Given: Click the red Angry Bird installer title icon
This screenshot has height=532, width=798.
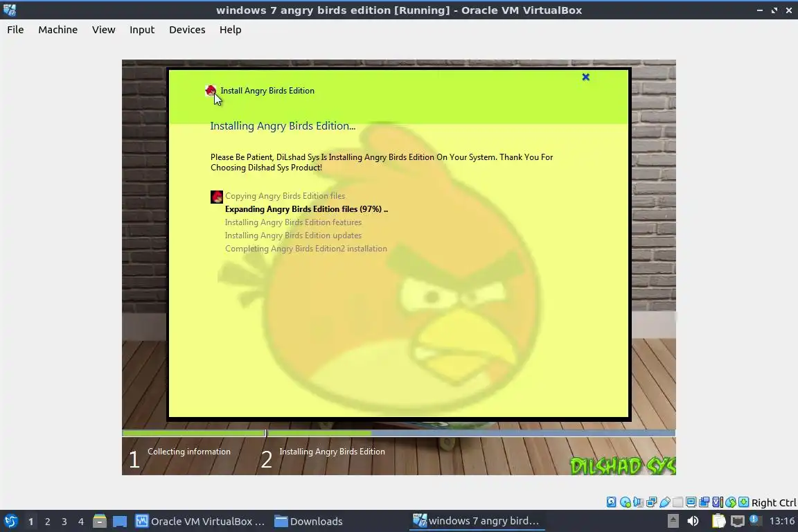Looking at the screenshot, I should click(x=210, y=91).
